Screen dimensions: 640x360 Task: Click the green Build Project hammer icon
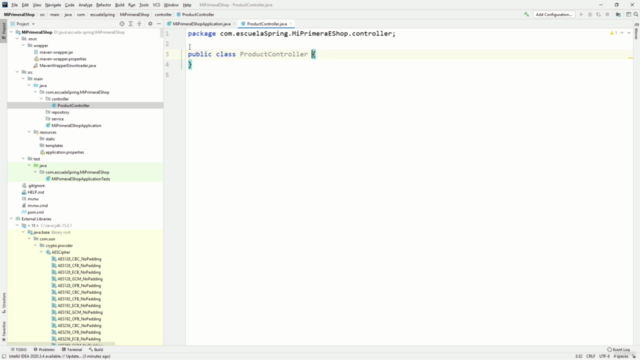tap(526, 14)
